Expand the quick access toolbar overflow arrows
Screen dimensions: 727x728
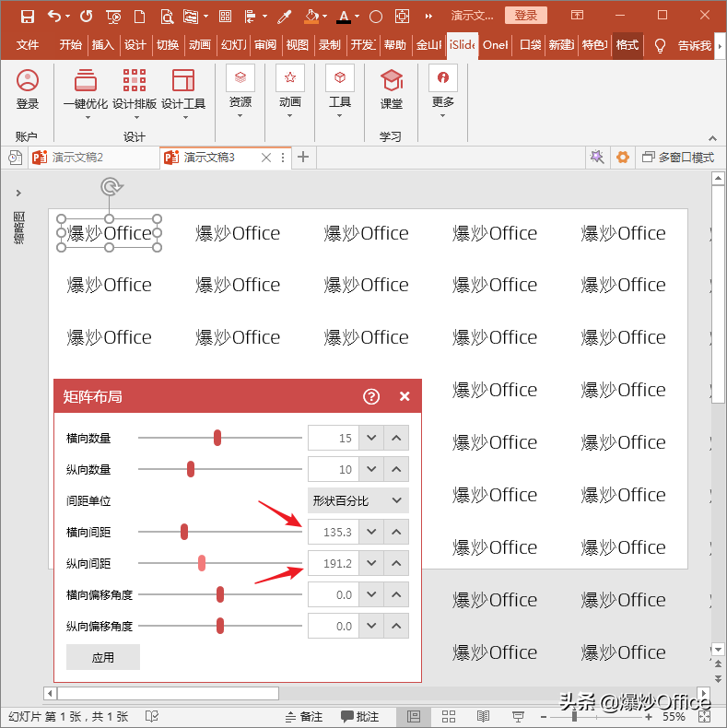428,18
